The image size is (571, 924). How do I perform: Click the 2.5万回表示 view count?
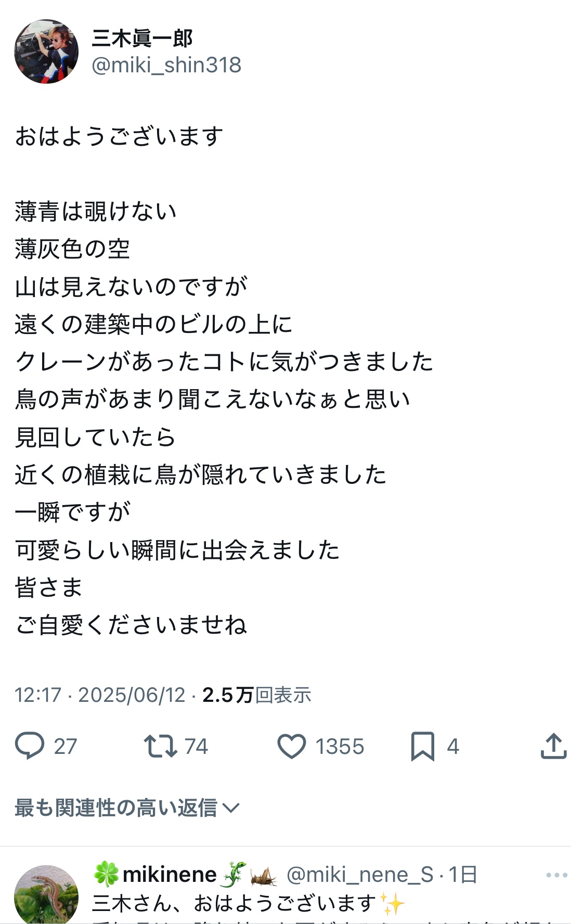(x=257, y=695)
